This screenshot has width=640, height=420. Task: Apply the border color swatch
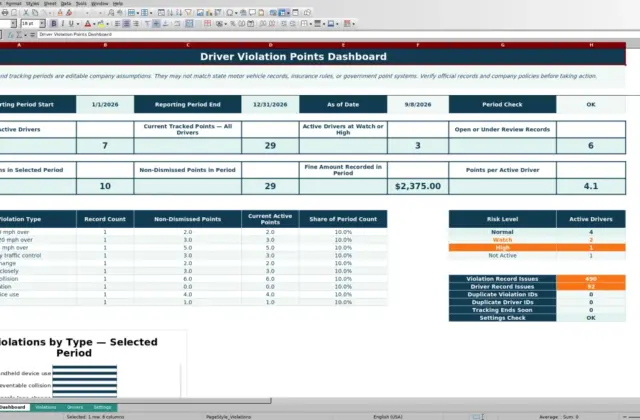(x=331, y=24)
